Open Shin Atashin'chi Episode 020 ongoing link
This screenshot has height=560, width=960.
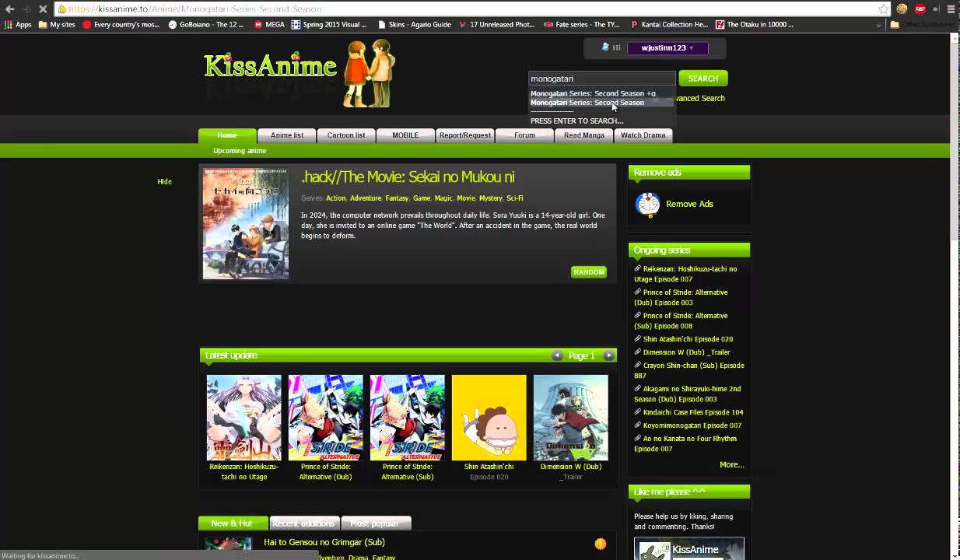(x=688, y=339)
